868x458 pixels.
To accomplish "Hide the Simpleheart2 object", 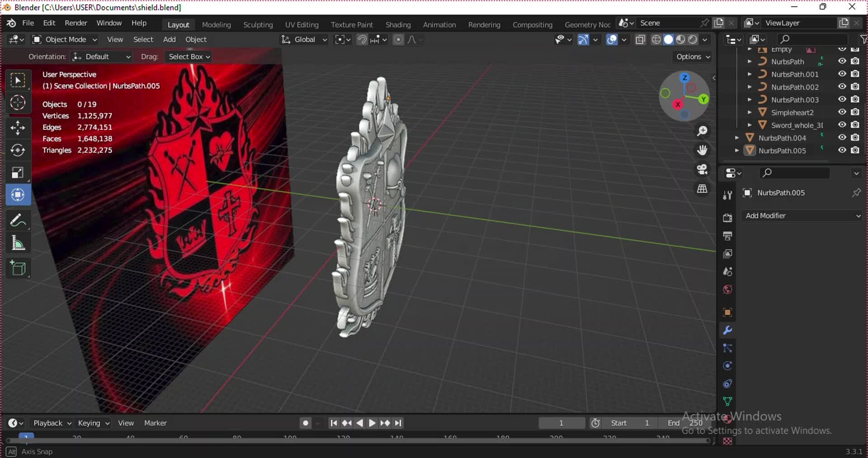I will pyautogui.click(x=842, y=112).
